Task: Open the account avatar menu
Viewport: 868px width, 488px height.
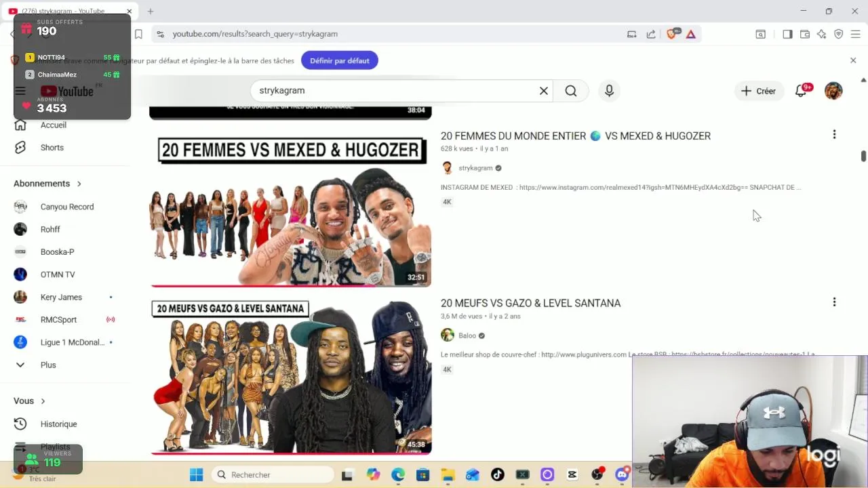Action: pyautogui.click(x=833, y=91)
